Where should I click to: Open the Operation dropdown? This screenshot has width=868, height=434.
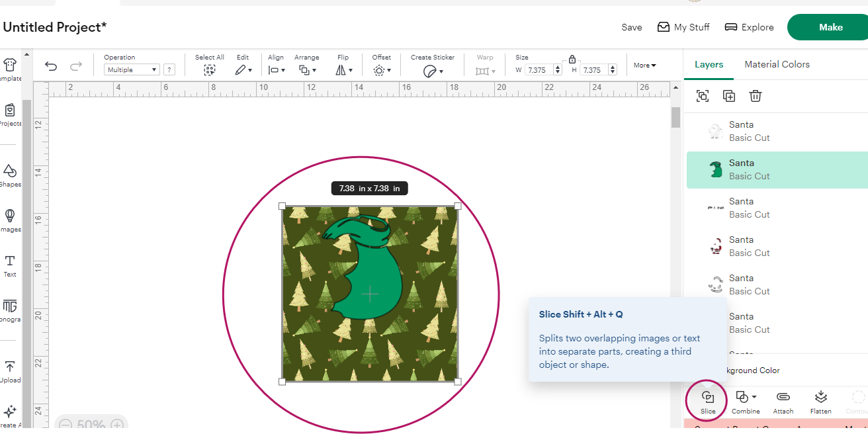click(132, 69)
